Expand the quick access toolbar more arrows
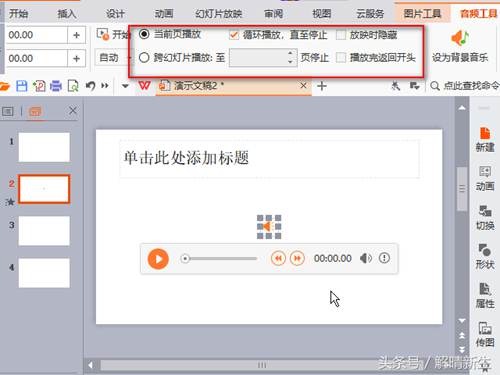The width and height of the screenshot is (500, 375). tap(105, 86)
